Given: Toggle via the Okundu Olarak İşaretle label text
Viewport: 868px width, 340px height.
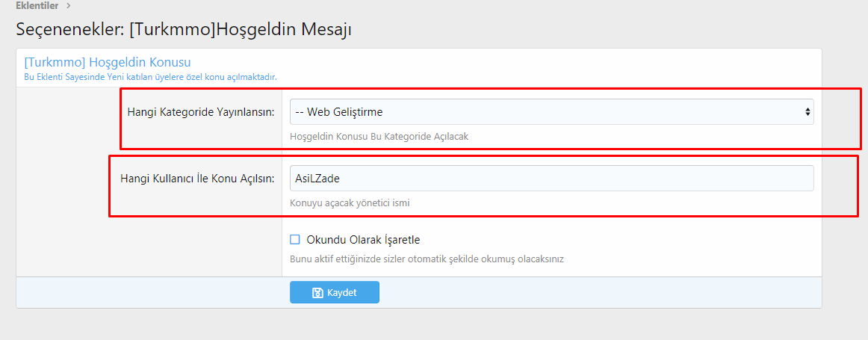Looking at the screenshot, I should (x=364, y=240).
